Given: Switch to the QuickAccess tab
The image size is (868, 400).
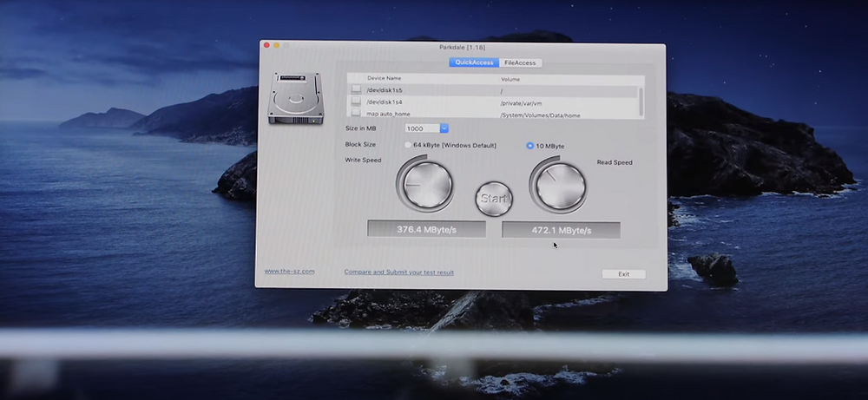Looking at the screenshot, I should click(474, 62).
